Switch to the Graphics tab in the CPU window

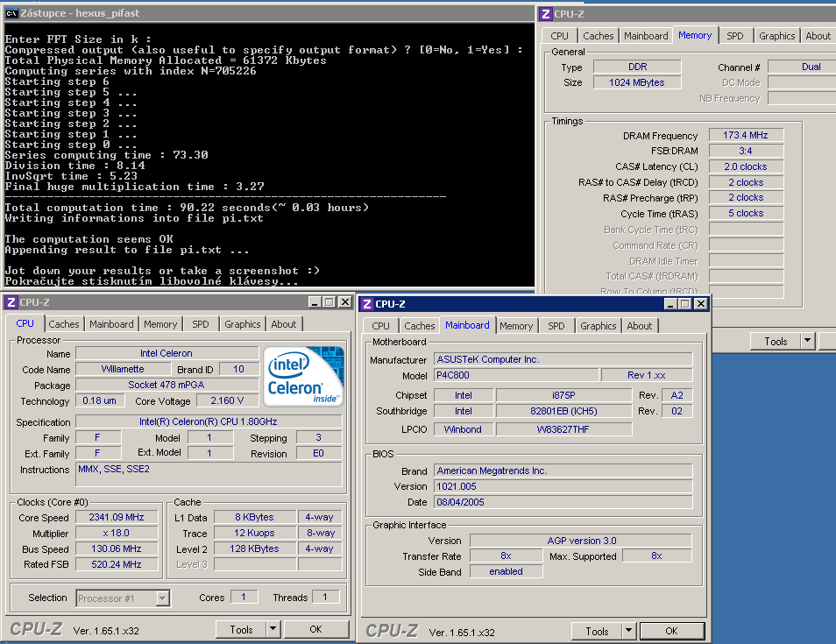click(x=243, y=324)
